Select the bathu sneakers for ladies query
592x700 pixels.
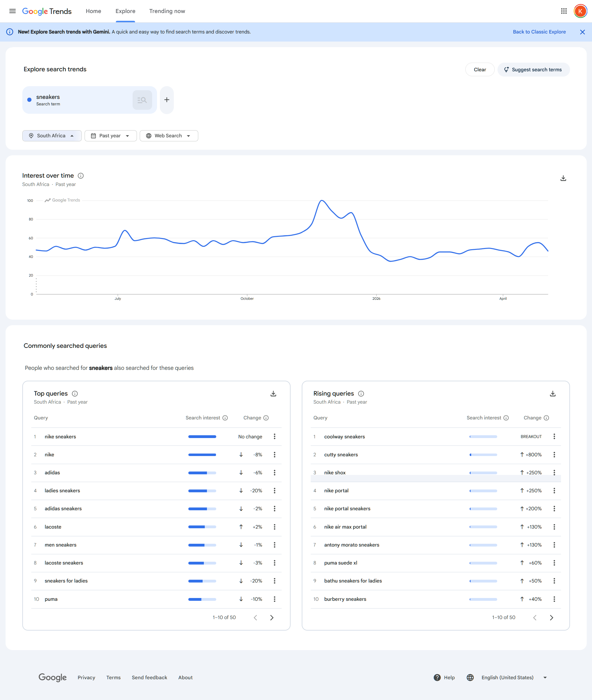click(353, 581)
